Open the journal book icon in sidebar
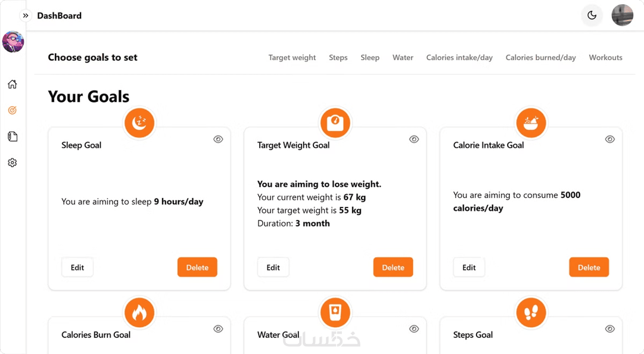This screenshot has width=644, height=354. pyautogui.click(x=13, y=136)
